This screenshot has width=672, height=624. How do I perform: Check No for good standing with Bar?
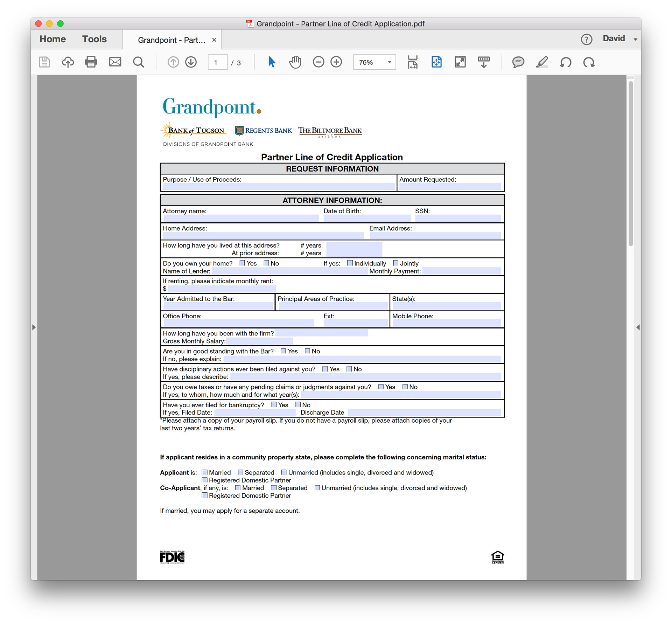pyautogui.click(x=307, y=351)
